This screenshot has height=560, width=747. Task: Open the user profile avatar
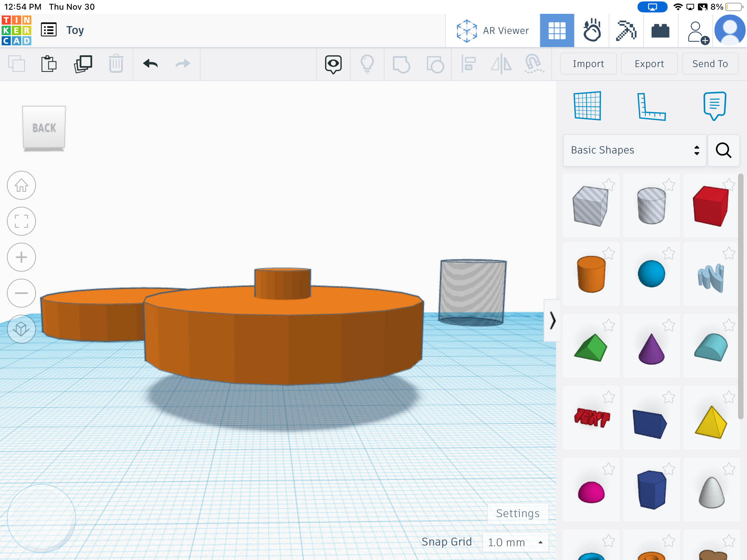click(x=730, y=30)
